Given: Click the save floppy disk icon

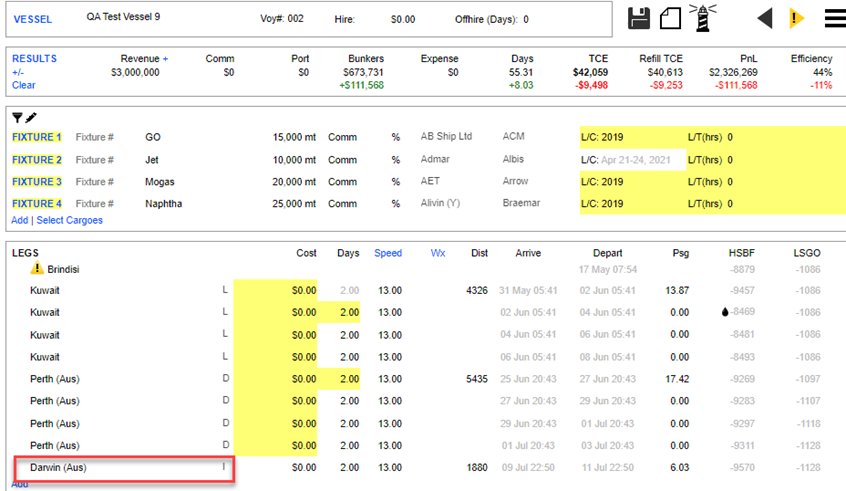Looking at the screenshot, I should click(640, 18).
